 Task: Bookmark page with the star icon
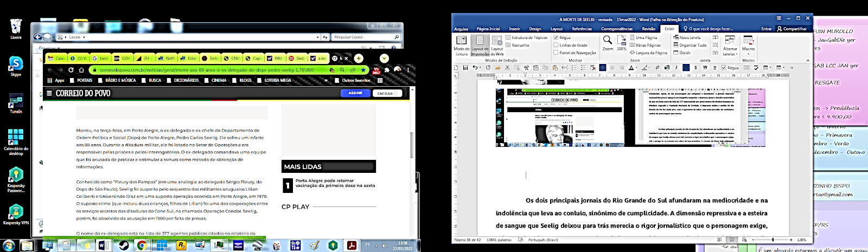(x=363, y=70)
